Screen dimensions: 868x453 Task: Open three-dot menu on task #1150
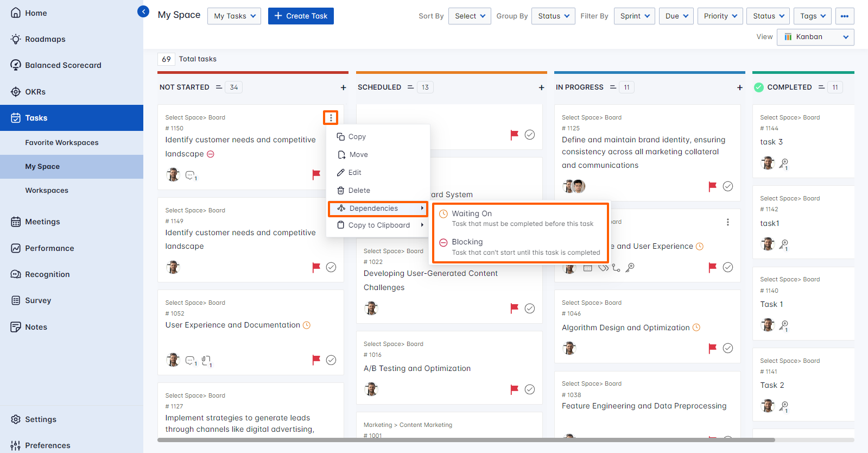[331, 118]
